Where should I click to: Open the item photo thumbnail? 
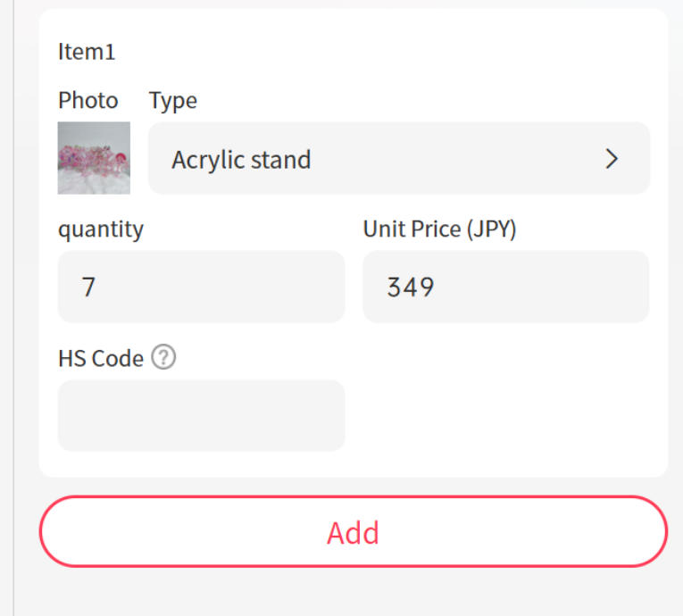94,158
